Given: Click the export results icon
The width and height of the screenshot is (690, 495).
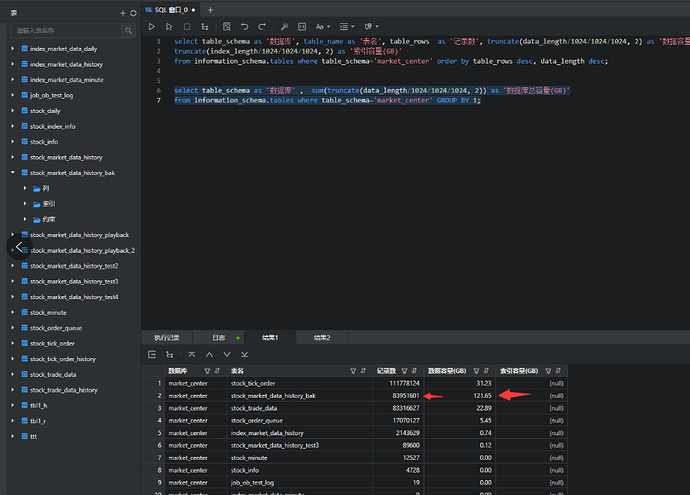Looking at the screenshot, I should tap(152, 355).
